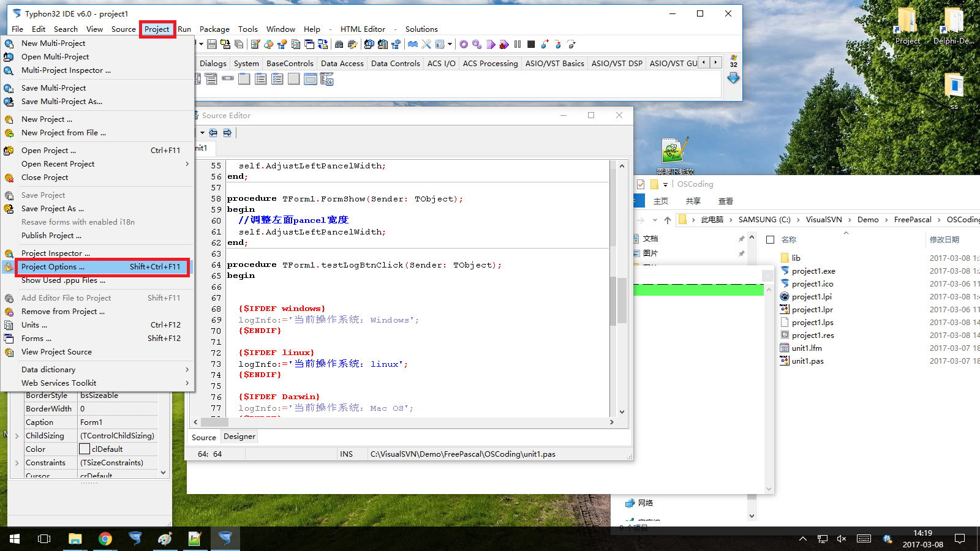980x551 pixels.
Task: Select the last component in the palette row
Action: tap(326, 79)
